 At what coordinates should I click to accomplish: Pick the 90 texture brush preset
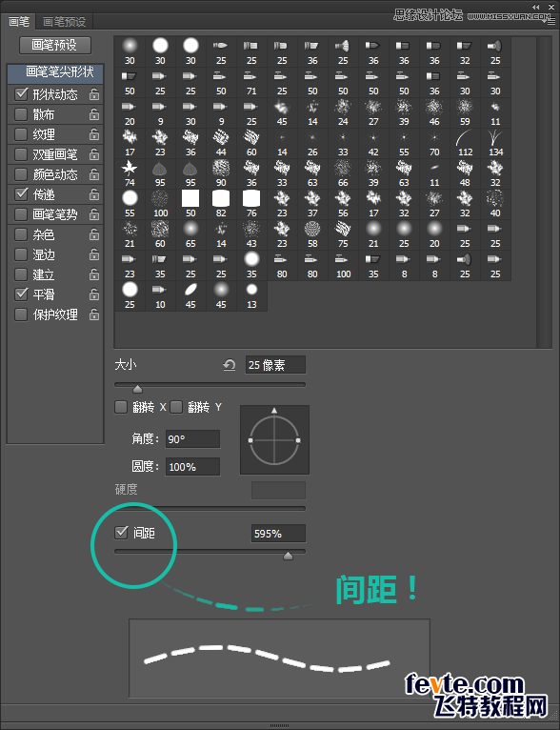221,174
